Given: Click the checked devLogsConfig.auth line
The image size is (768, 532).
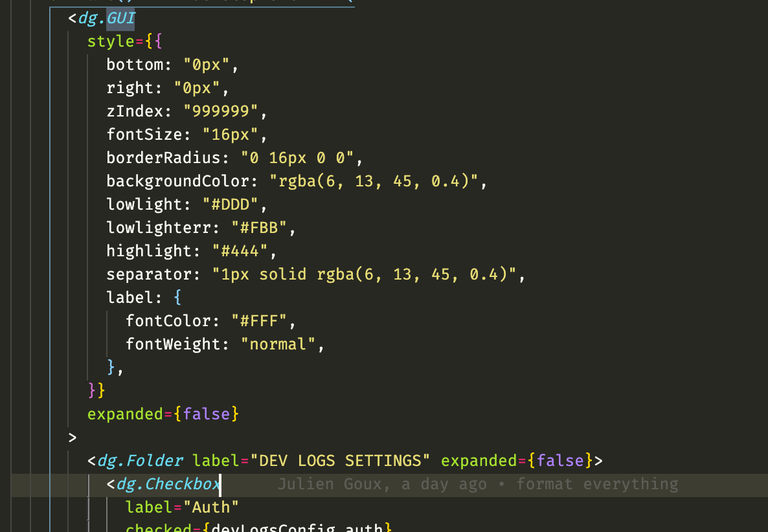Looking at the screenshot, I should 258,527.
